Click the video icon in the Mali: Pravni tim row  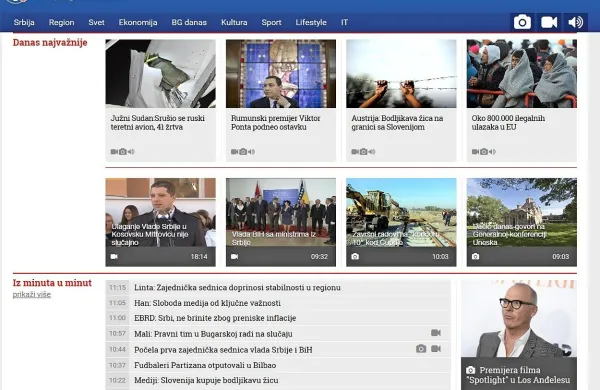(436, 333)
